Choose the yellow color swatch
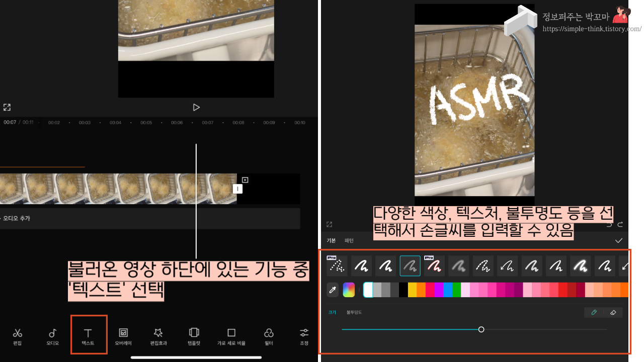This screenshot has height=362, width=644. (x=413, y=290)
